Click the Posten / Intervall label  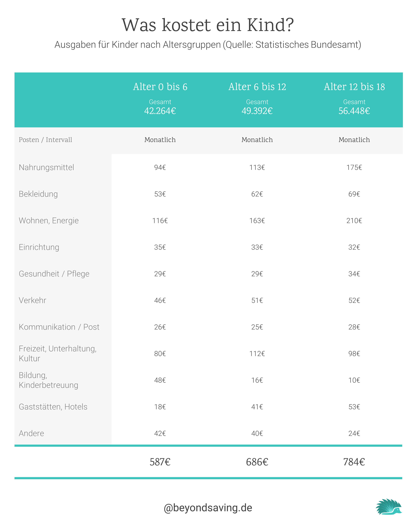click(45, 140)
